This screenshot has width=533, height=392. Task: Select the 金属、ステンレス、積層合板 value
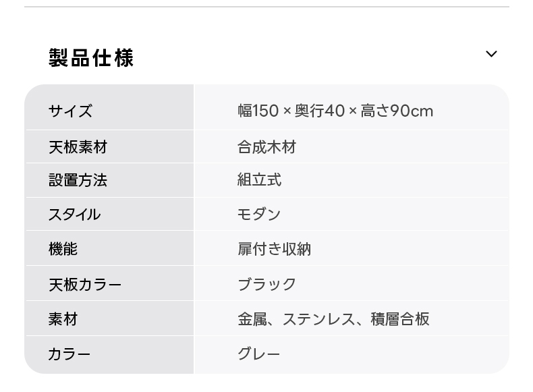point(333,319)
